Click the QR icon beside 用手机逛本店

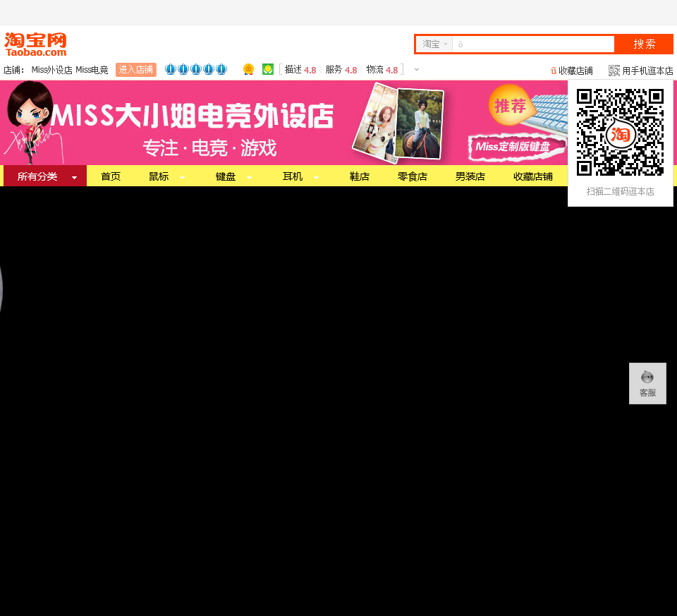click(x=614, y=71)
